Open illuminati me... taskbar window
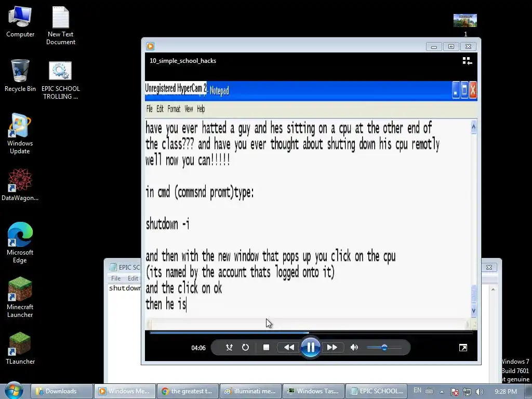 [x=251, y=391]
